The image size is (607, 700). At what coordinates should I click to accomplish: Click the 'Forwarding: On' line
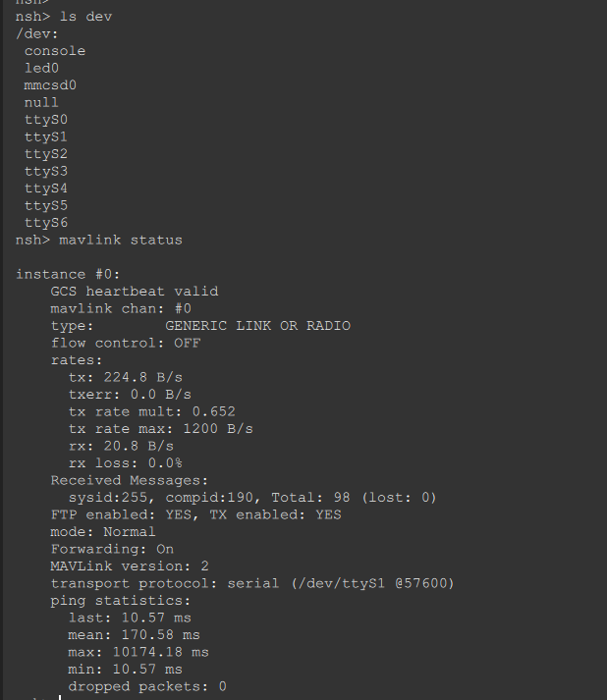pos(112,549)
